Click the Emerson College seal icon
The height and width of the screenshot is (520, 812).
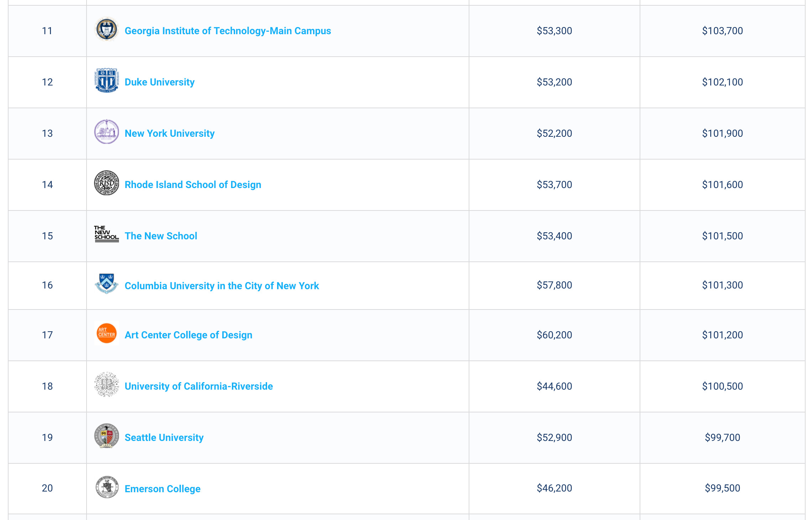pos(106,487)
